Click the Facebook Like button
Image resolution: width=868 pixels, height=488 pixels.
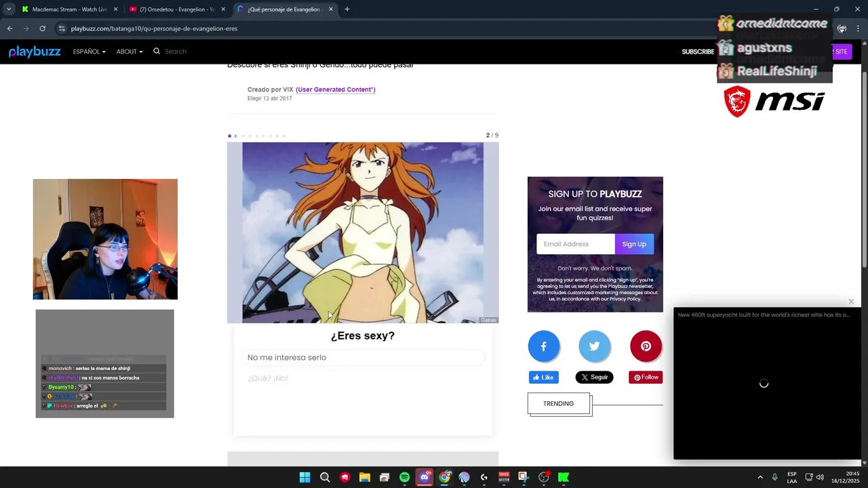[x=544, y=378]
